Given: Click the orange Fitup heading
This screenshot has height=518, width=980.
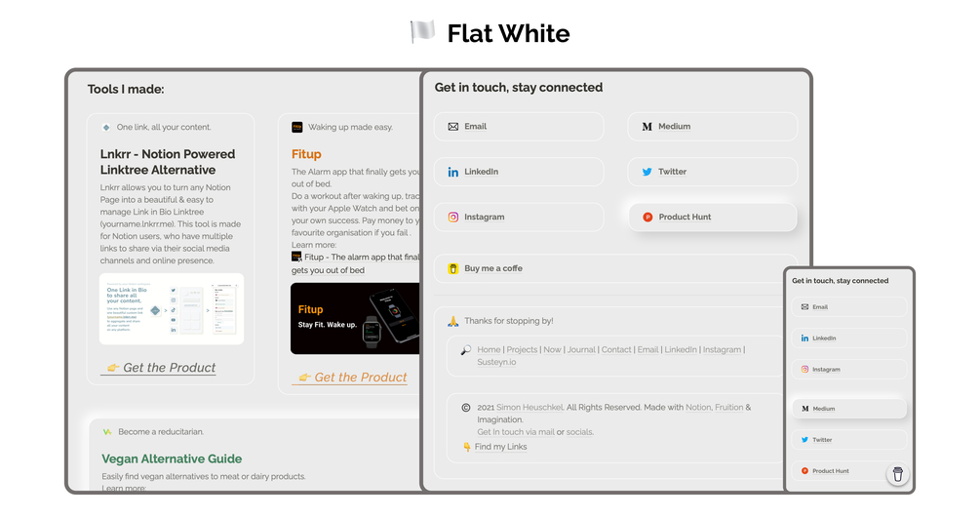Looking at the screenshot, I should [x=306, y=154].
